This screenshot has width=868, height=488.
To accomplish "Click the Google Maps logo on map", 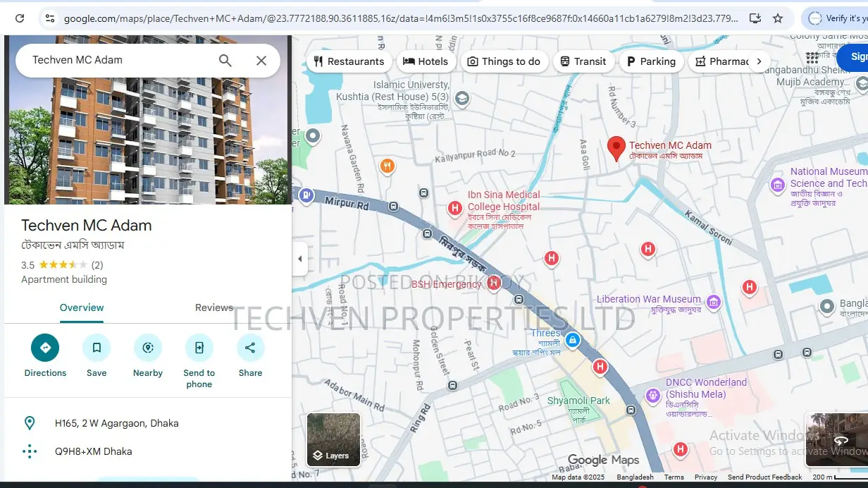I will click(x=603, y=460).
